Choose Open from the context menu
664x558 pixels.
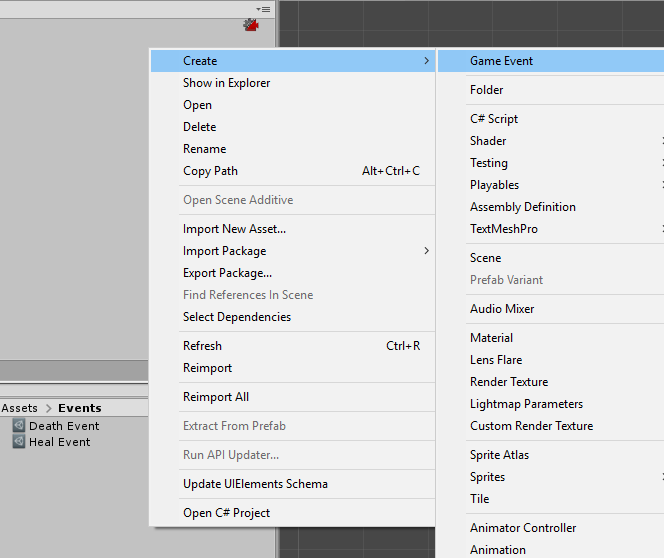pos(293,105)
